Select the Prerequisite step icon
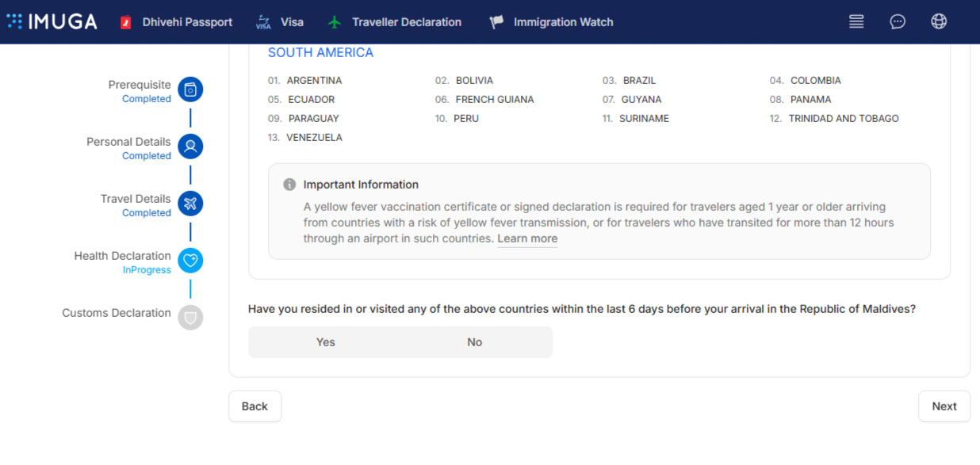Image resolution: width=980 pixels, height=465 pixels. pyautogui.click(x=190, y=90)
